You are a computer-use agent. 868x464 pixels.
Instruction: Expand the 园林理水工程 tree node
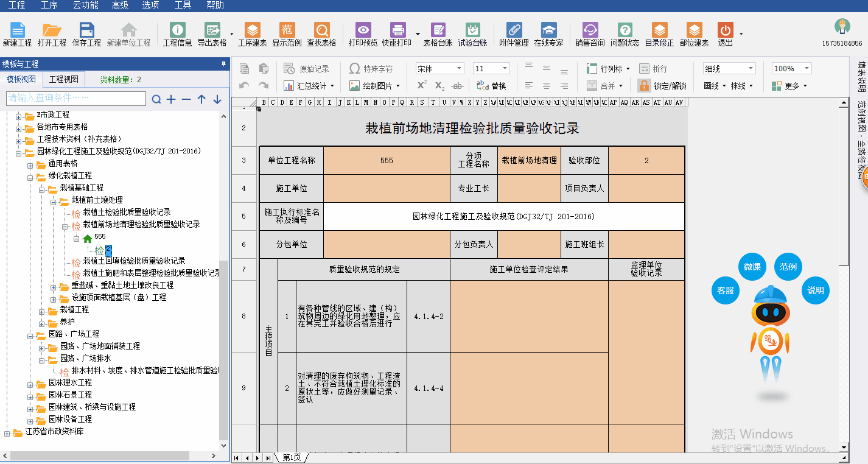[x=31, y=383]
